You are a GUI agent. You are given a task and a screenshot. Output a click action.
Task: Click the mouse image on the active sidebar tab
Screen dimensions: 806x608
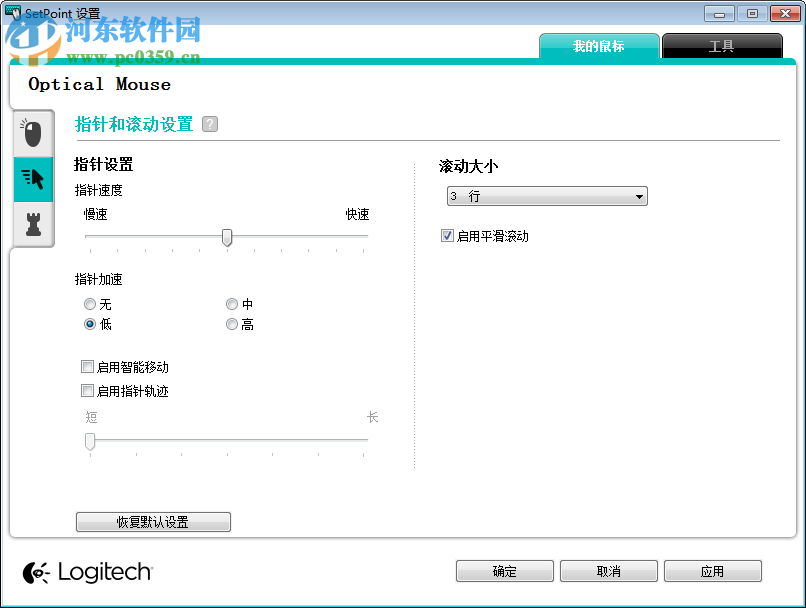pos(33,179)
